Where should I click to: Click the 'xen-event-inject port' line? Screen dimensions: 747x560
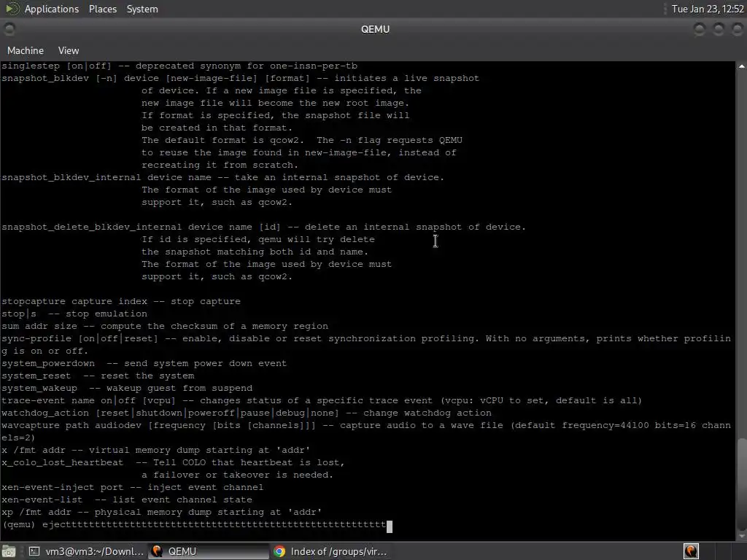coord(133,486)
